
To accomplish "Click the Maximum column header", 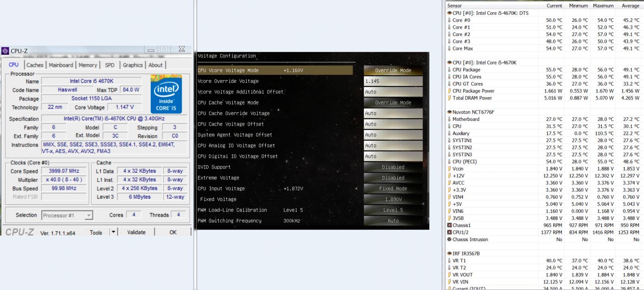I will coord(603,6).
